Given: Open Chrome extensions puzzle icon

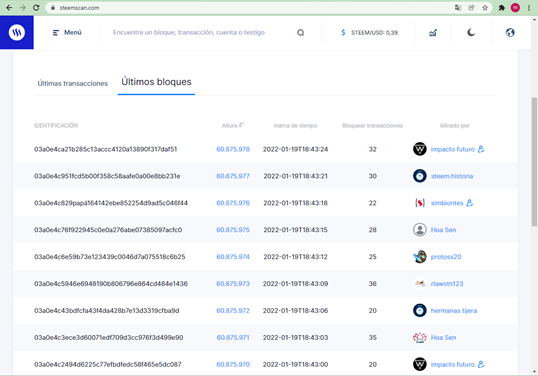Looking at the screenshot, I should (502, 8).
